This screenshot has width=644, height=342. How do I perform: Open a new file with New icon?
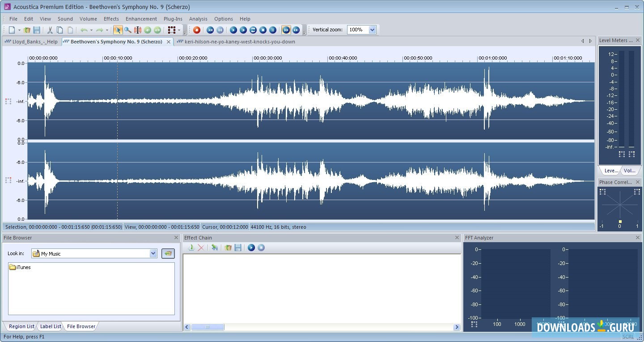pyautogui.click(x=12, y=30)
